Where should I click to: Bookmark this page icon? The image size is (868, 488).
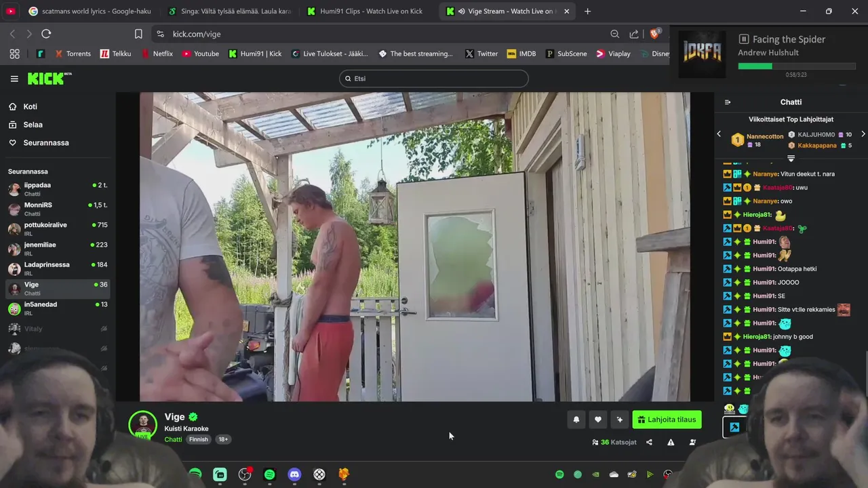(138, 34)
